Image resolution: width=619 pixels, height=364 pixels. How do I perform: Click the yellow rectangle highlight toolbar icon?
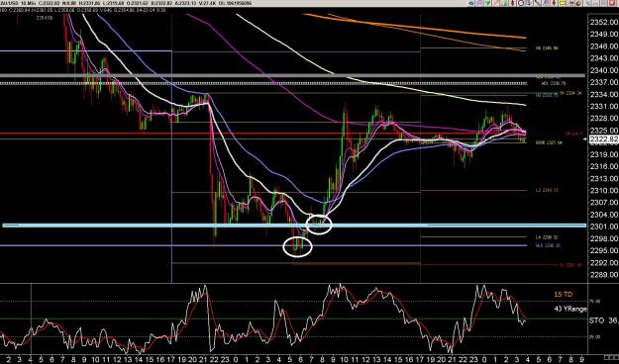pyautogui.click(x=563, y=3)
